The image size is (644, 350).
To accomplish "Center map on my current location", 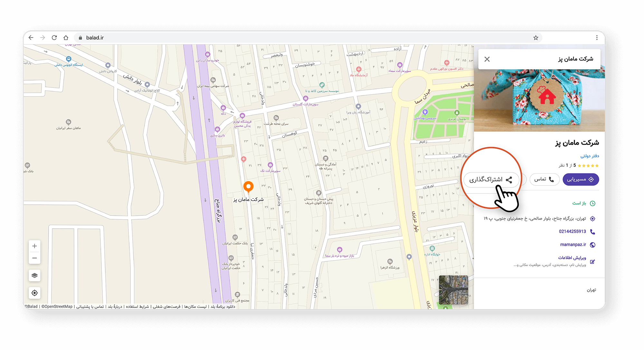I will (34, 293).
